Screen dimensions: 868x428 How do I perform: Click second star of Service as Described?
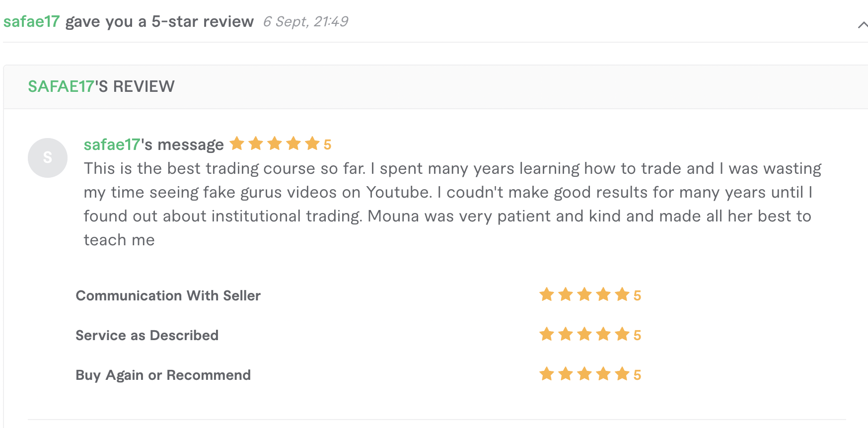[x=566, y=334]
